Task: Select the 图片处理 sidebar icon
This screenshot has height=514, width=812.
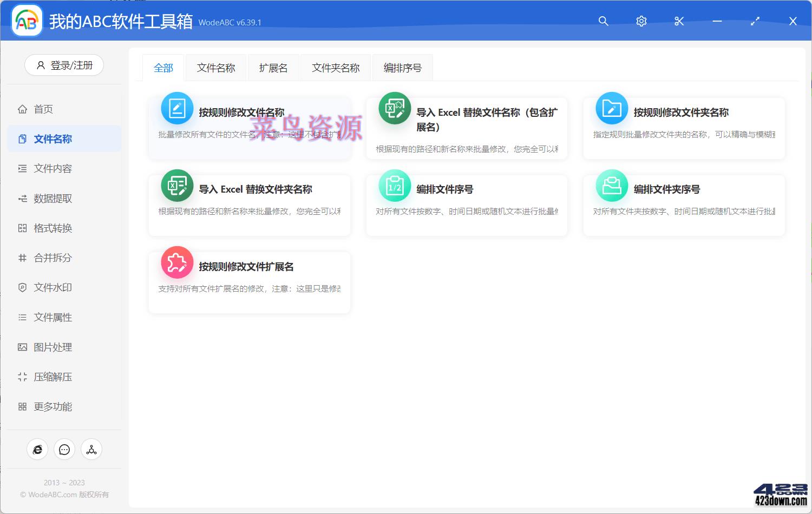Action: tap(53, 347)
